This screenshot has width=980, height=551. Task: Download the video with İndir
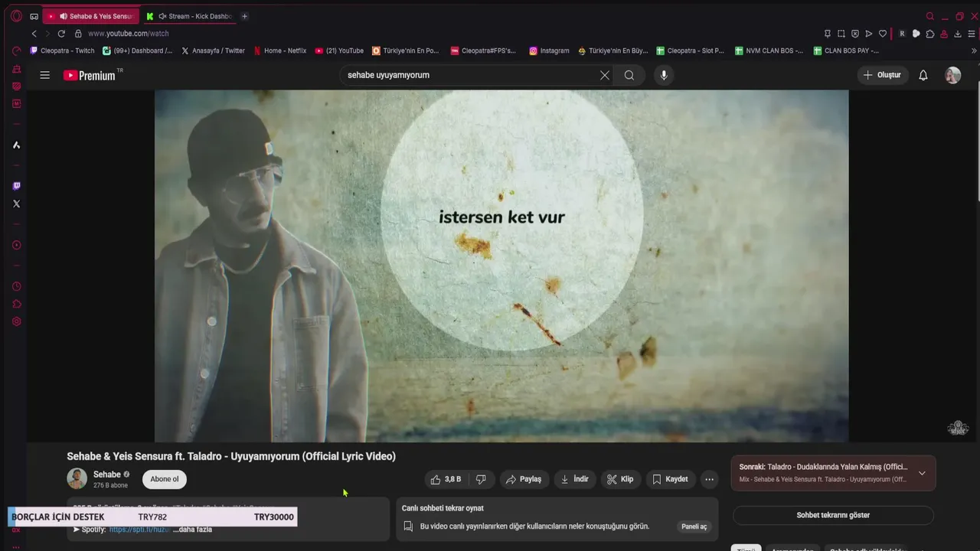point(575,479)
